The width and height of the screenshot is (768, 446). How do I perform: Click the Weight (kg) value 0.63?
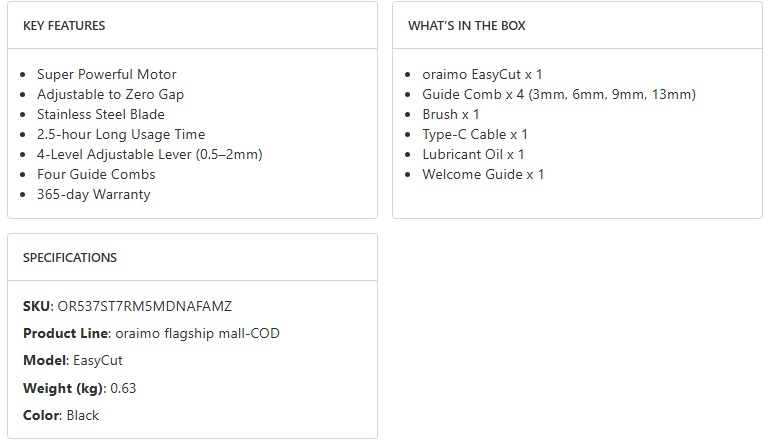pos(123,388)
